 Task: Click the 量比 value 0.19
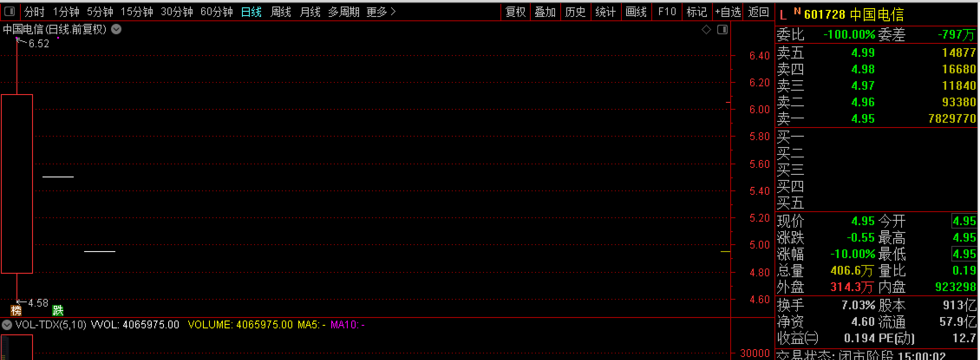point(964,271)
